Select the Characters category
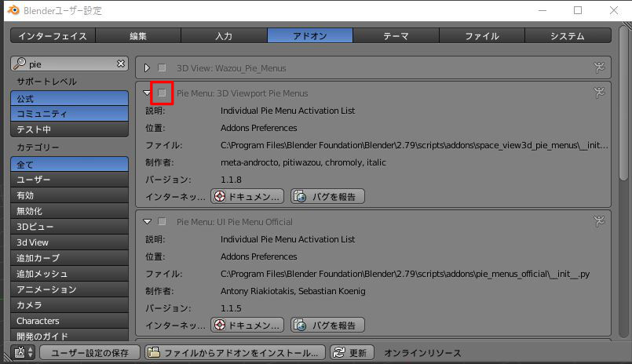 click(69, 321)
